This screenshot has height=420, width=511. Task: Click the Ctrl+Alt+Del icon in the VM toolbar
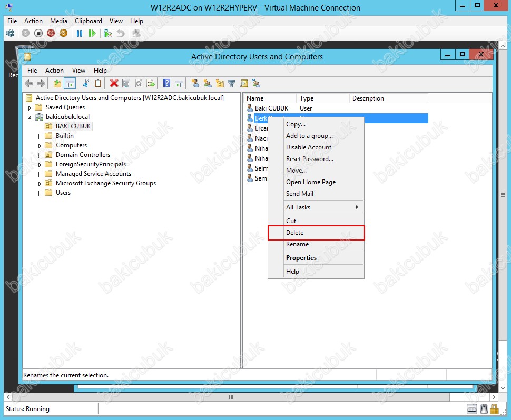(x=10, y=33)
